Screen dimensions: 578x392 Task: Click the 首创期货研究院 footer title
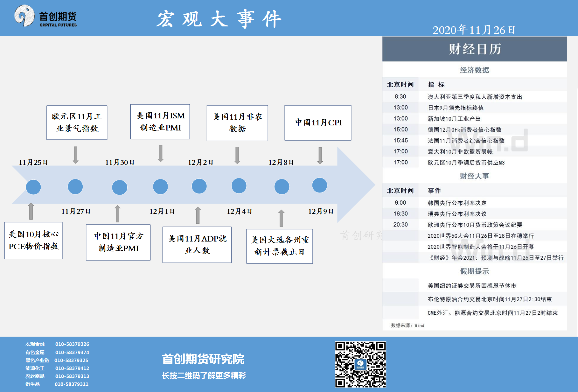(203, 359)
